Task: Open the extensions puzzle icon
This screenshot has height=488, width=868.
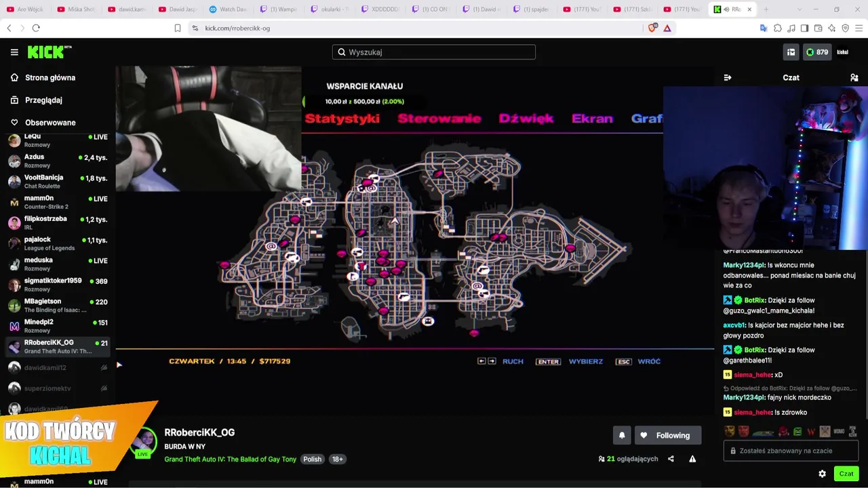Action: [778, 28]
